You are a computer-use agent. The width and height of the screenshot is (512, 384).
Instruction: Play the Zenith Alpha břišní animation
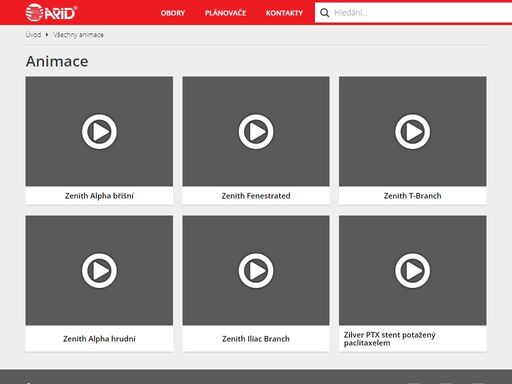pyautogui.click(x=99, y=131)
